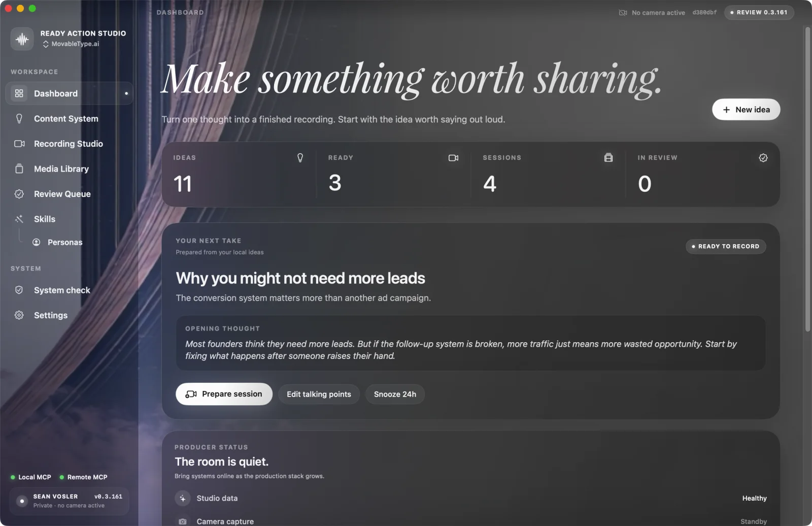
Task: Click the New idea button
Action: [x=746, y=110]
